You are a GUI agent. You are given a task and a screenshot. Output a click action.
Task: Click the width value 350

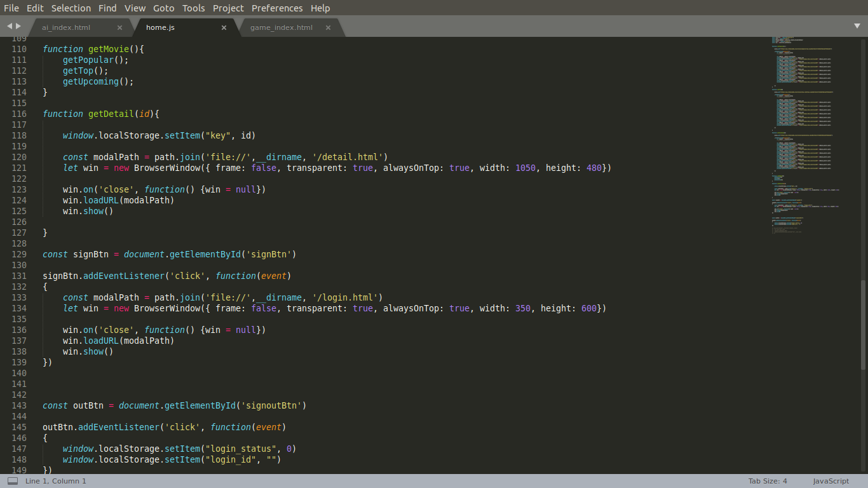coord(523,308)
